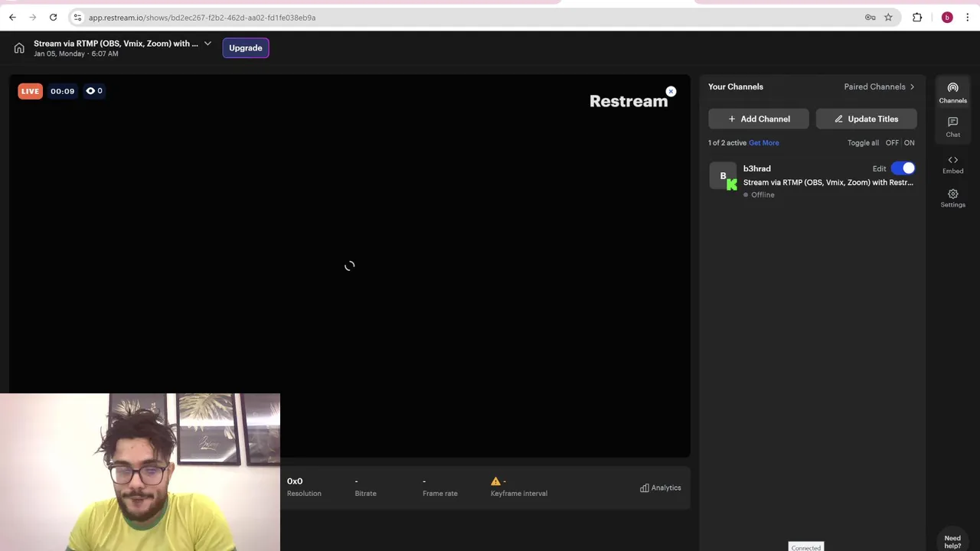The width and height of the screenshot is (980, 551).
Task: Open the Channels sidebar tab
Action: 952,93
